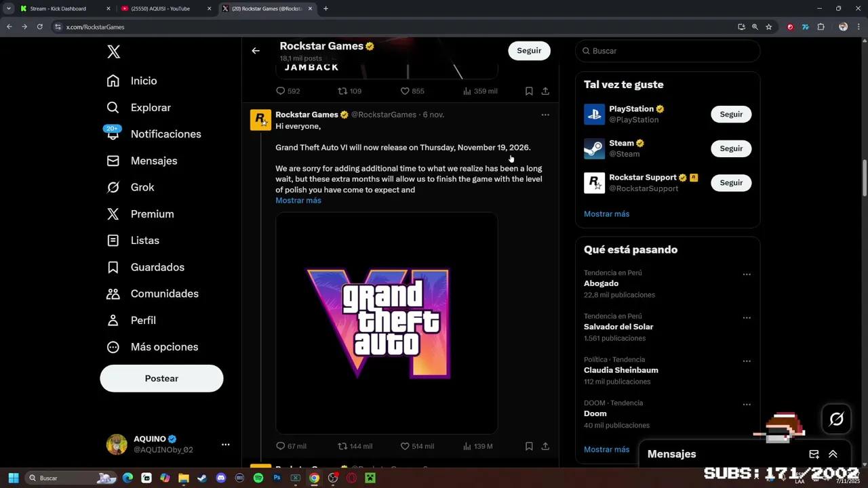Open more options on the GTA VI post
Screen dimensions: 868x488
545,115
